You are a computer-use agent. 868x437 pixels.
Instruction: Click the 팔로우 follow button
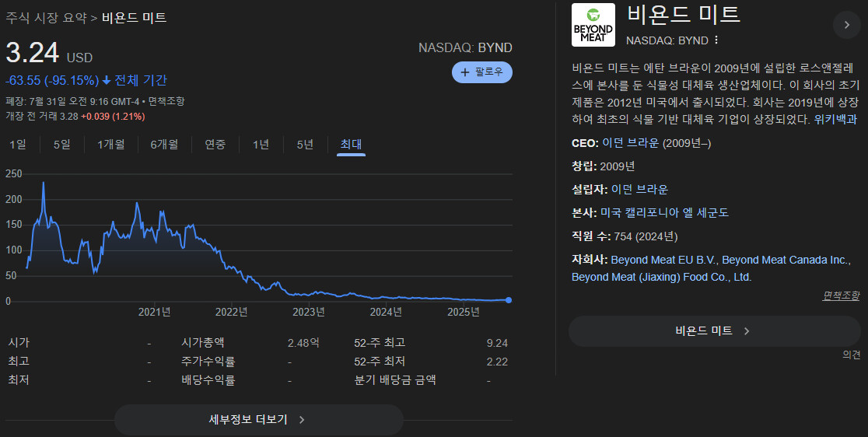click(x=482, y=72)
